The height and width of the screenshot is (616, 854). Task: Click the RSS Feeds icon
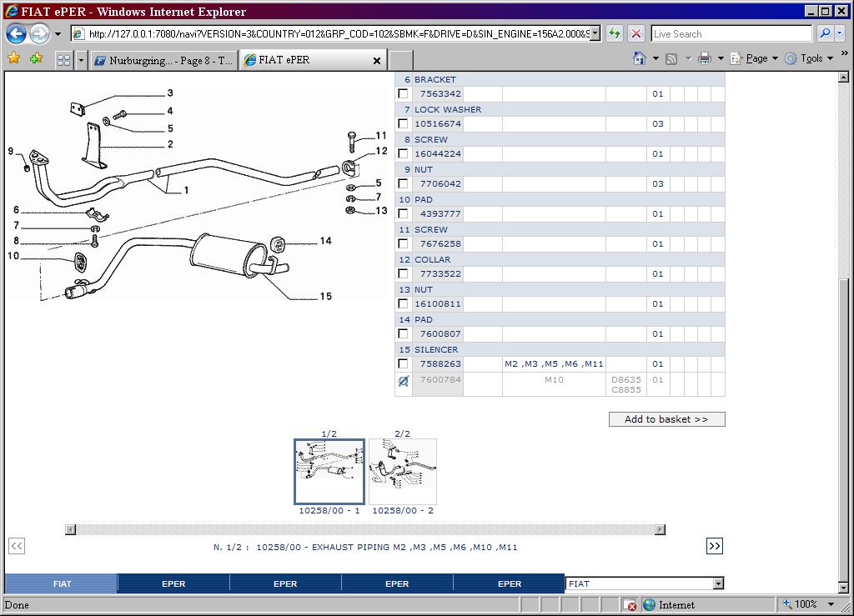(671, 59)
